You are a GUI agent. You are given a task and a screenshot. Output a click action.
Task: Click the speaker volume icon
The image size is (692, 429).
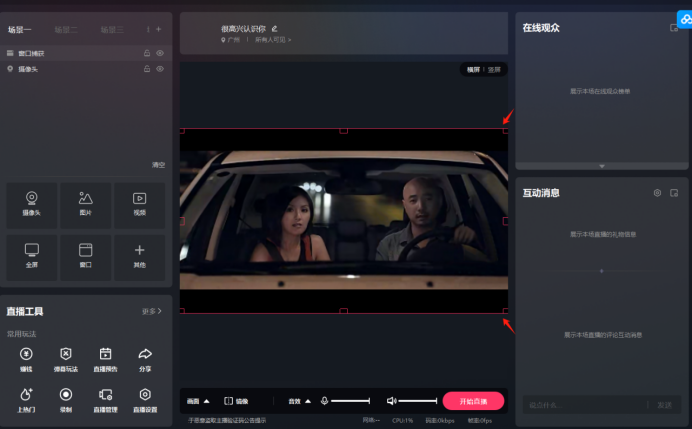pyautogui.click(x=391, y=401)
